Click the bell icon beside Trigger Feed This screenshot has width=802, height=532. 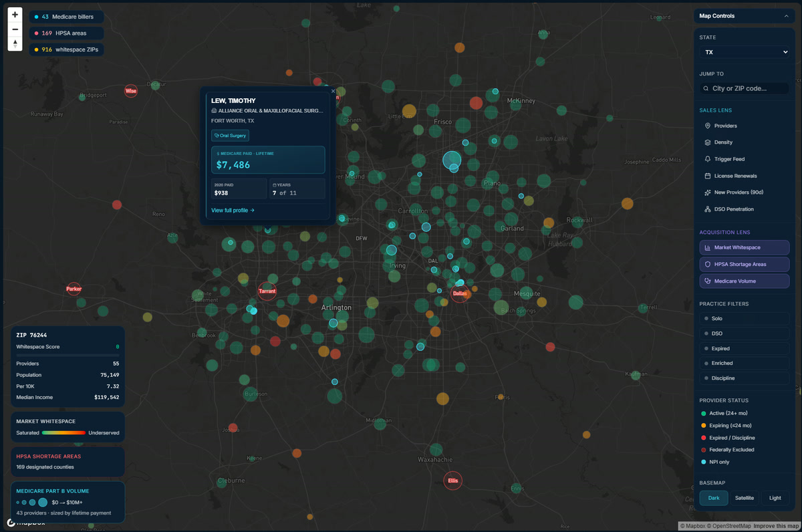coord(708,159)
